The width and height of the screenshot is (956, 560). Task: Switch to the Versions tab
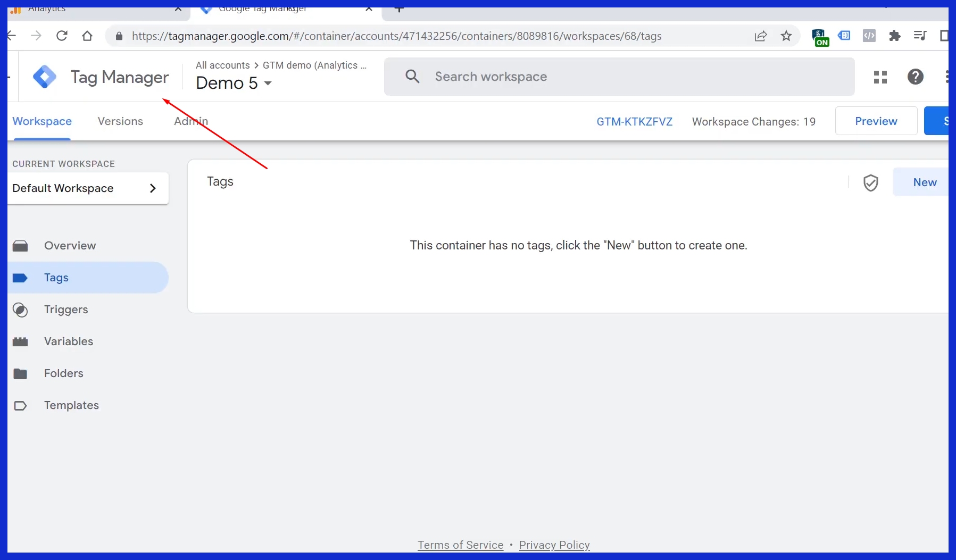tap(120, 121)
